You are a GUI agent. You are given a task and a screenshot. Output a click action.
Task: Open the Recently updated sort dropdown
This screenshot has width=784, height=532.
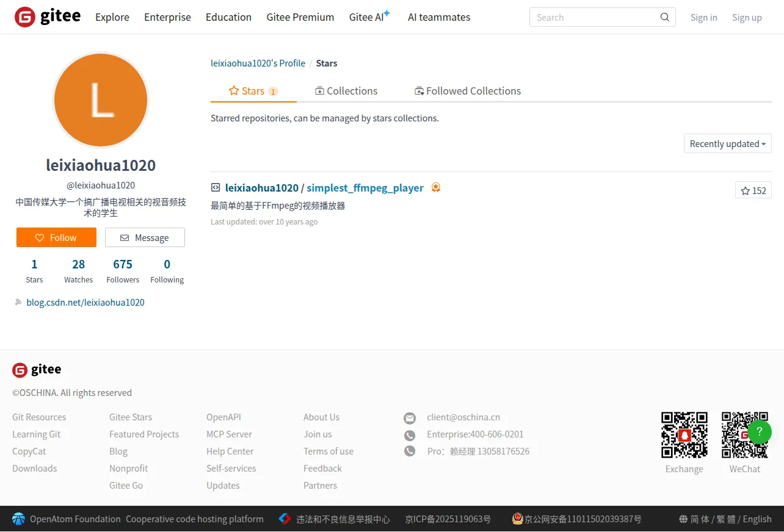pyautogui.click(x=728, y=144)
